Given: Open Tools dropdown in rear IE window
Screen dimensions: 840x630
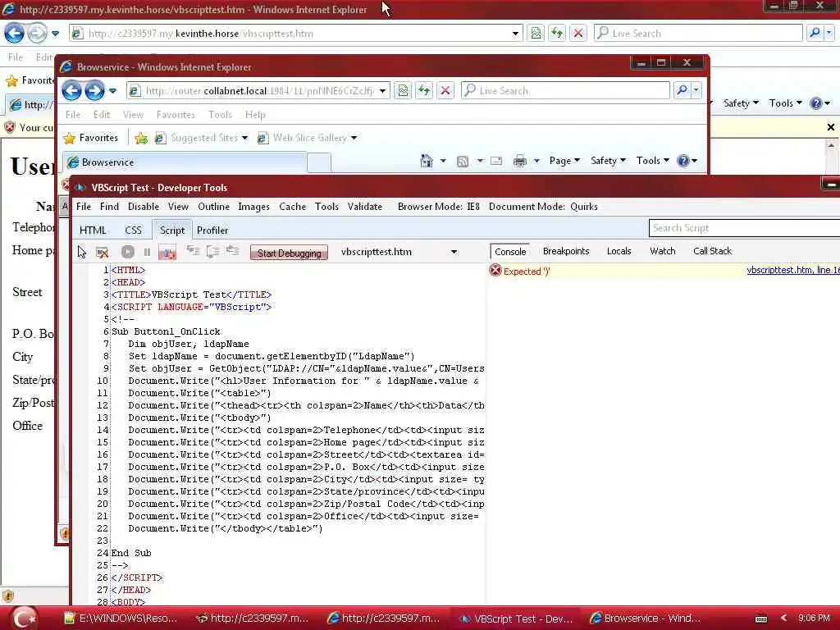Looking at the screenshot, I should [x=785, y=103].
